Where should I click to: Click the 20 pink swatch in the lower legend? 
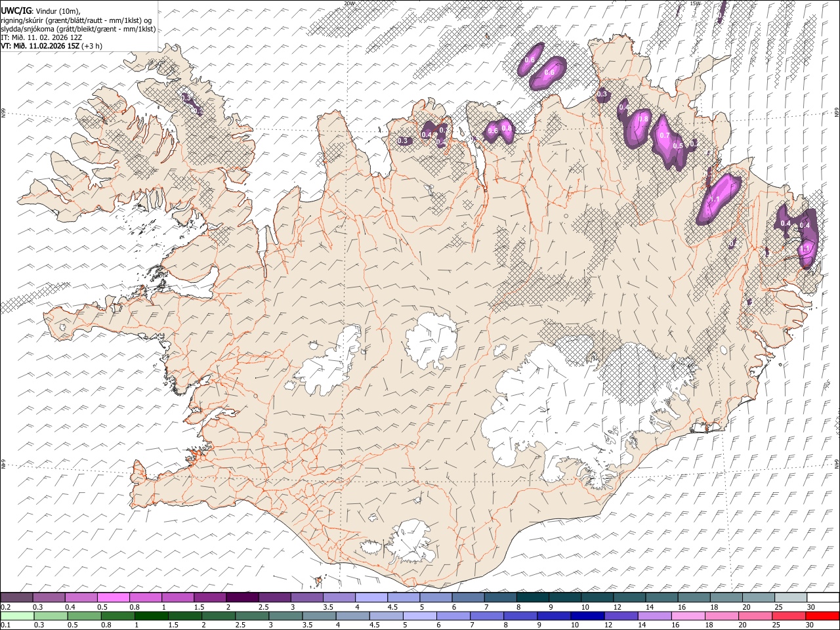(755, 616)
